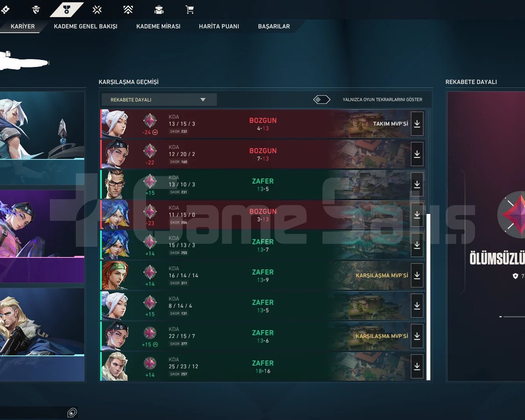This screenshot has width=525, height=420.
Task: Select the agent portrait in the 8 / 14 / 4 row
Action: pos(115,306)
